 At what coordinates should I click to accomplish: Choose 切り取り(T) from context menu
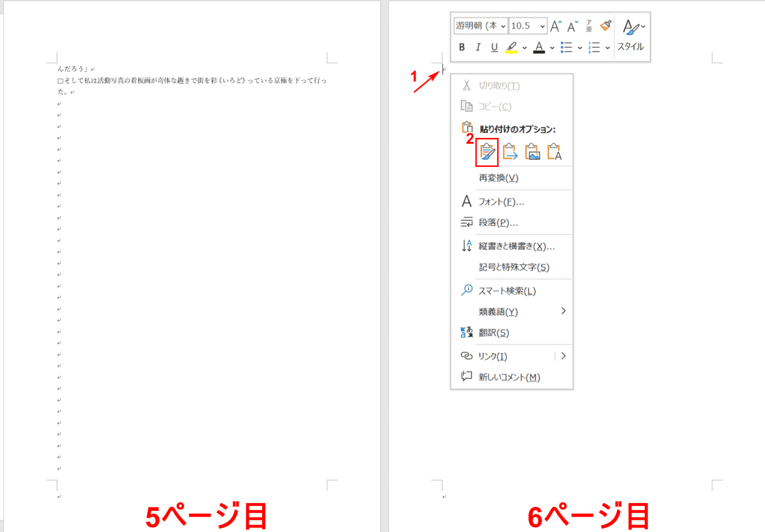point(512,86)
